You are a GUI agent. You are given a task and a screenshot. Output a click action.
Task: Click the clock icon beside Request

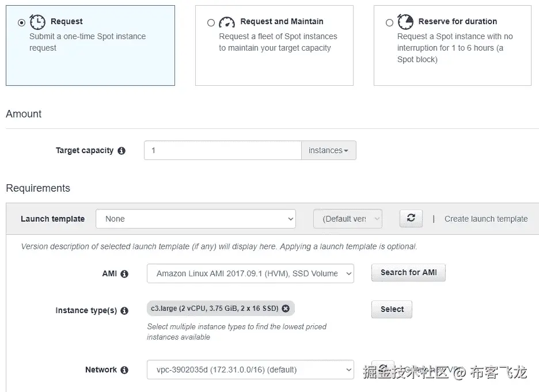37,22
